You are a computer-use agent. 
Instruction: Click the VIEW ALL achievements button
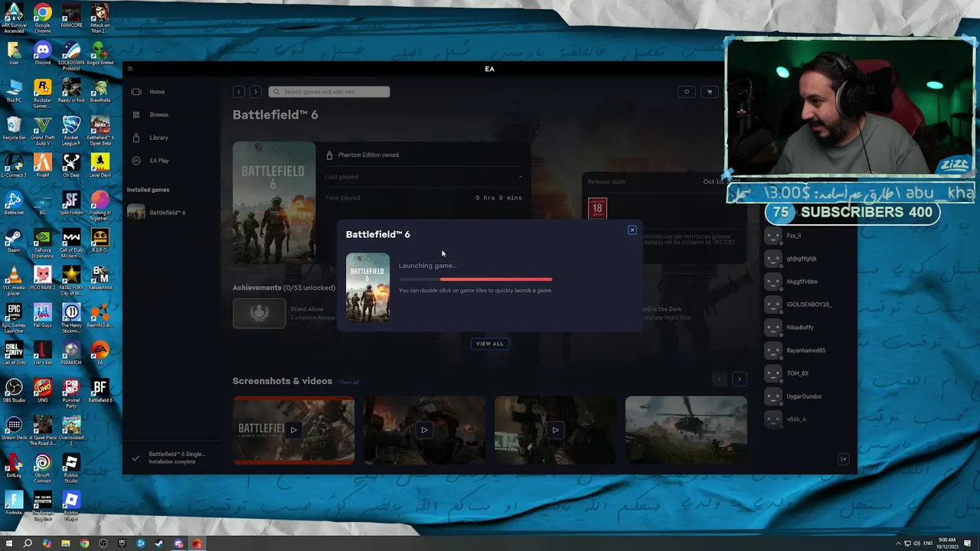coord(490,344)
